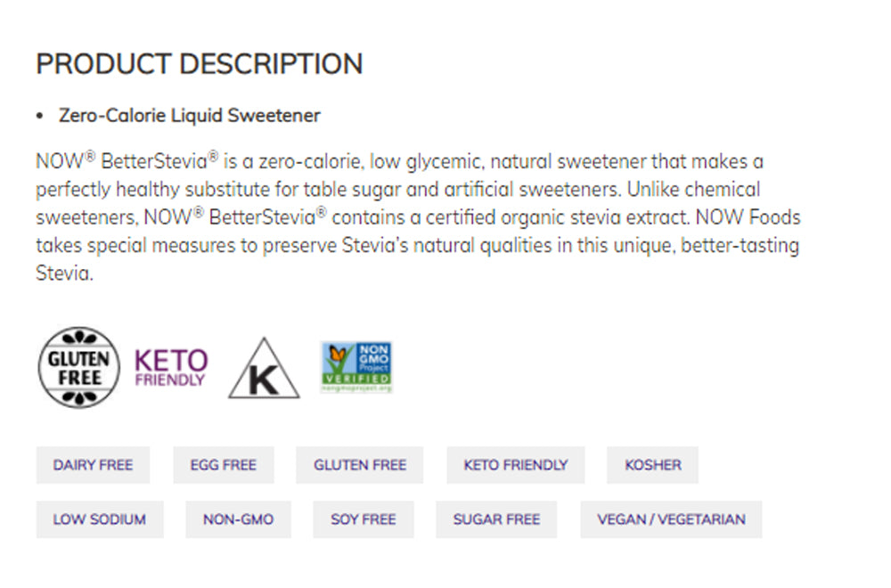The width and height of the screenshot is (891, 588).
Task: Click the SOY FREE tag
Action: (363, 519)
